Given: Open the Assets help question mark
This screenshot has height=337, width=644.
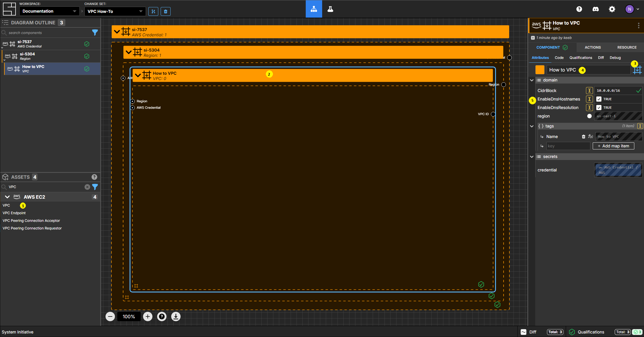Looking at the screenshot, I should (x=94, y=177).
